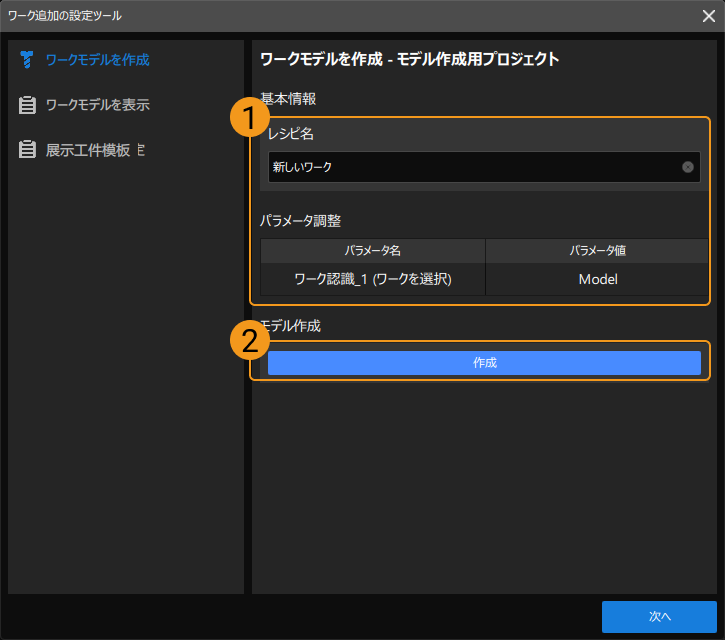Click the clipboard icon beside 展示工件模板

click(x=27, y=150)
